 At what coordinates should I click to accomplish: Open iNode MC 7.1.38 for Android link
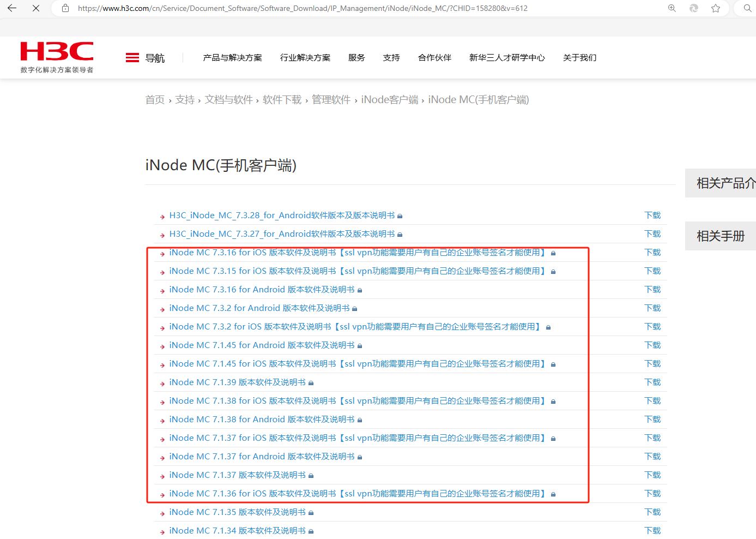(x=262, y=420)
